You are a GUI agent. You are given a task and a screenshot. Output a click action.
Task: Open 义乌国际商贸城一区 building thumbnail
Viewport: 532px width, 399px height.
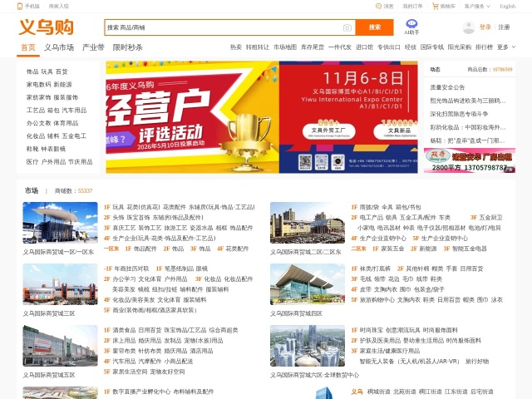pos(60,223)
